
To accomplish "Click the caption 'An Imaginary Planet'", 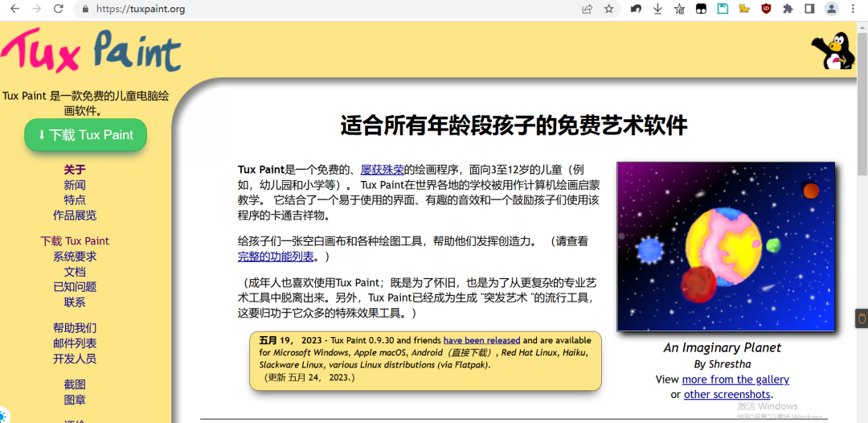I will (x=722, y=347).
